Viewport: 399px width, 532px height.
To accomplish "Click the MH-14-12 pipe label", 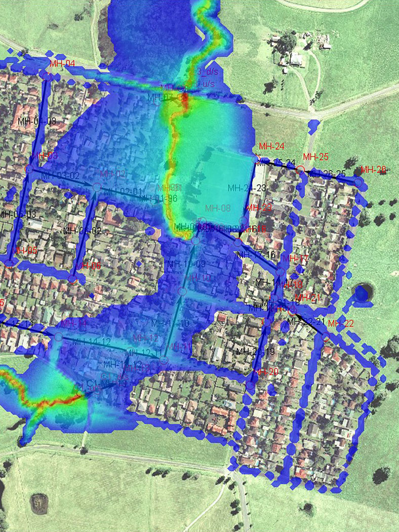I will click(x=92, y=343).
